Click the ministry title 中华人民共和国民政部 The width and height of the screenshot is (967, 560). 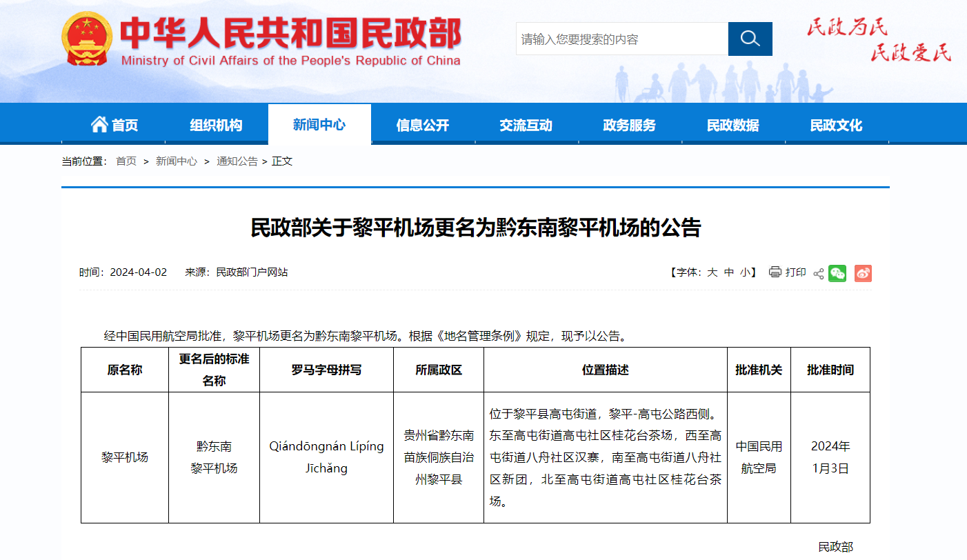[x=290, y=33]
